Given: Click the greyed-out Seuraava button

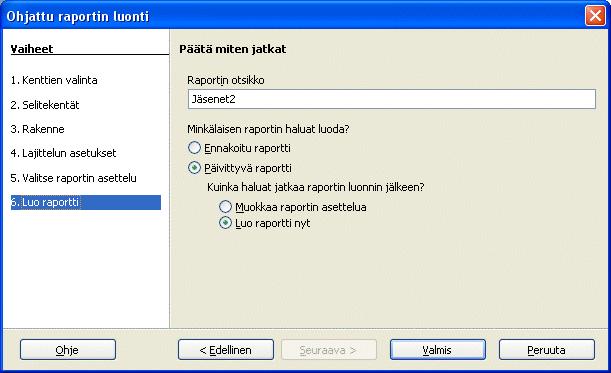Looking at the screenshot, I should point(329,350).
